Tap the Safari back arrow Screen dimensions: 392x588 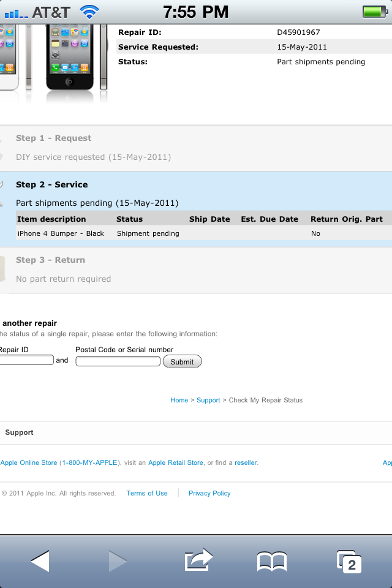pos(40,561)
